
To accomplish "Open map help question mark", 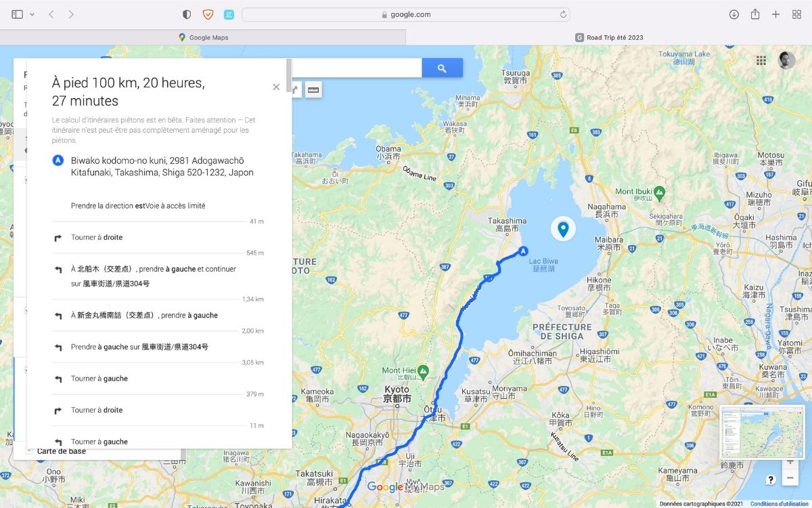I will point(771,480).
